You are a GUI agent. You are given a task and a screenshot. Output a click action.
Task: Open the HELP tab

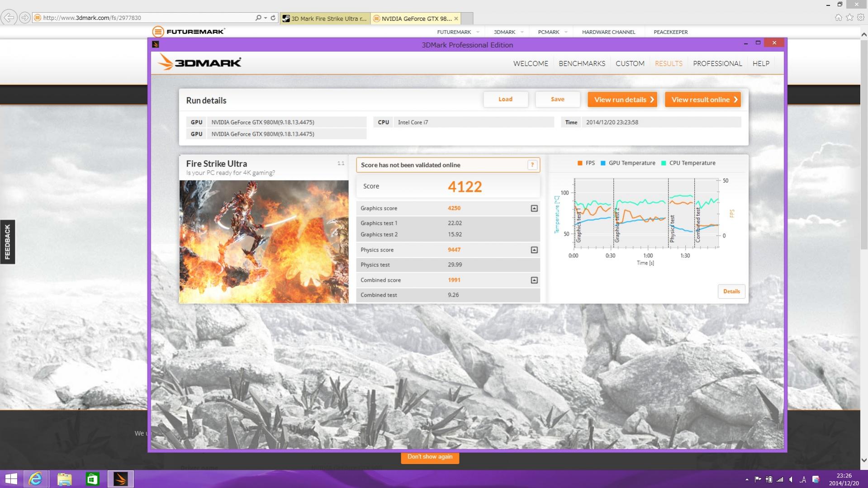click(761, 63)
